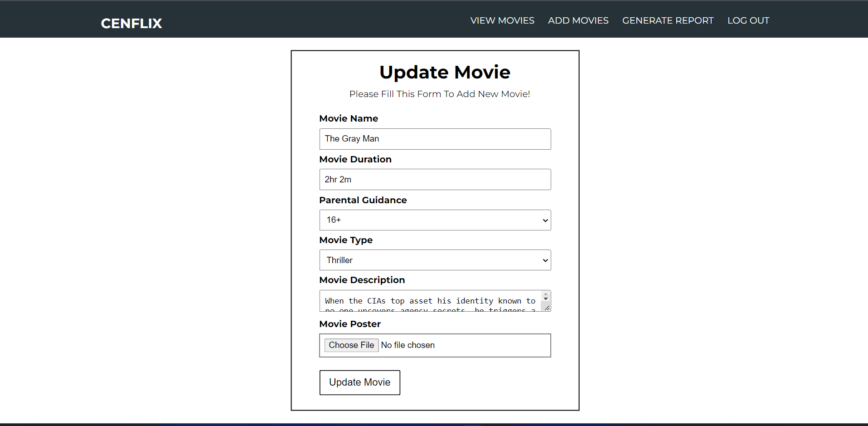Navigate to VIEW MOVIES
The image size is (868, 426).
point(502,20)
